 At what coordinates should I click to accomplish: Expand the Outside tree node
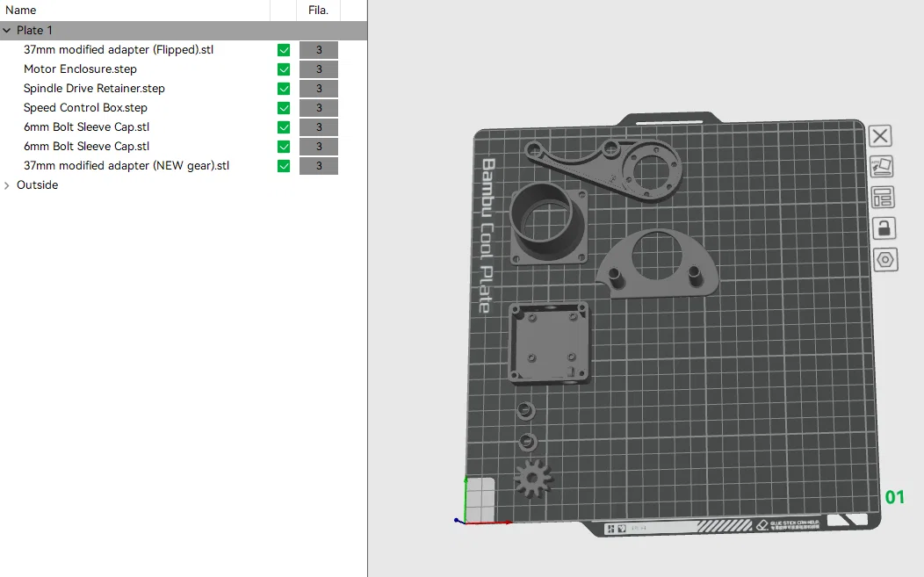click(7, 185)
